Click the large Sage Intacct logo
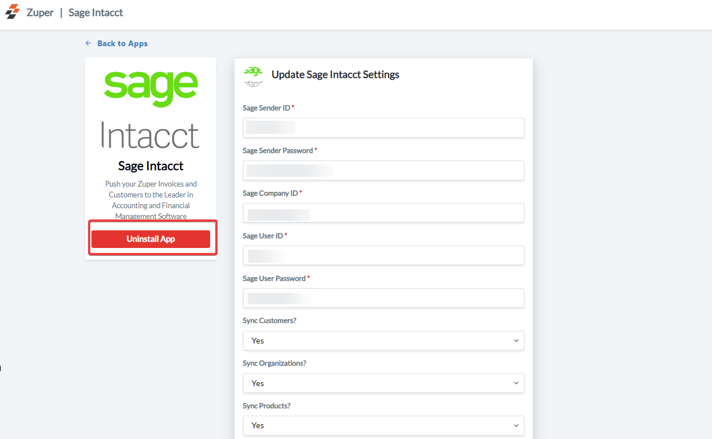The width and height of the screenshot is (712, 439). click(151, 109)
